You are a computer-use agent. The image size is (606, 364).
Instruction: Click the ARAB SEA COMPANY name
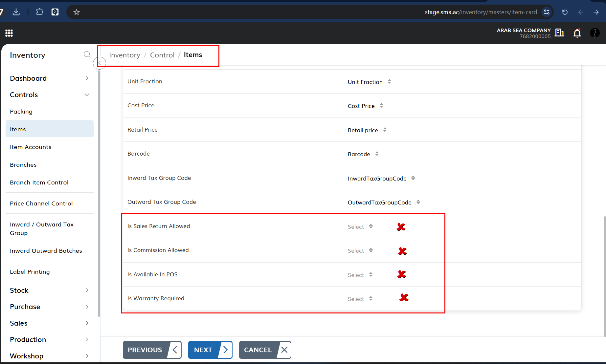click(x=524, y=30)
